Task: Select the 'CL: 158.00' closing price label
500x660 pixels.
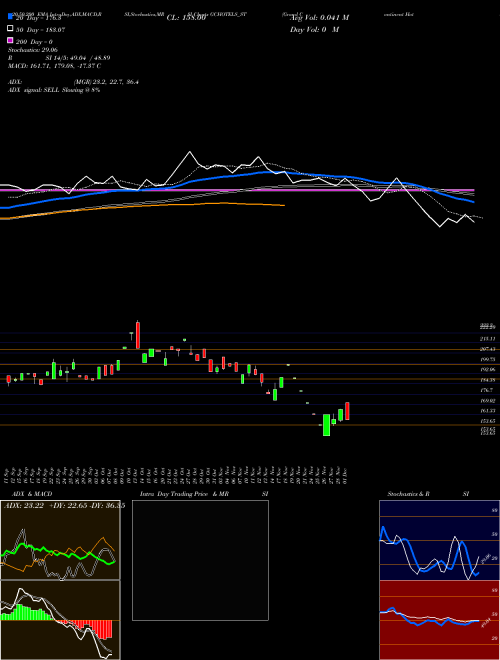Action: pos(186,18)
